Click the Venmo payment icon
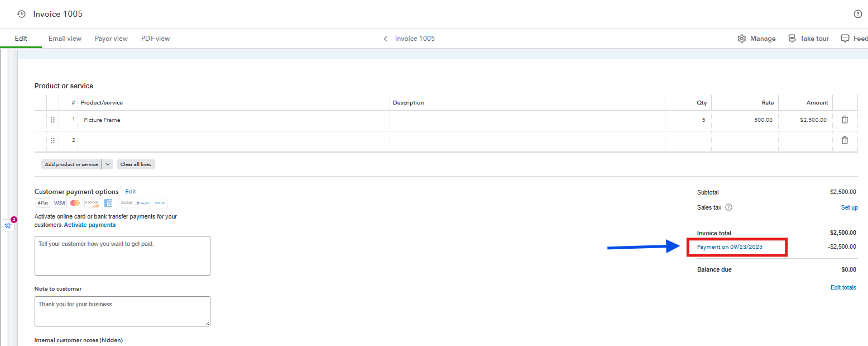This screenshot has width=868, height=346. click(160, 203)
